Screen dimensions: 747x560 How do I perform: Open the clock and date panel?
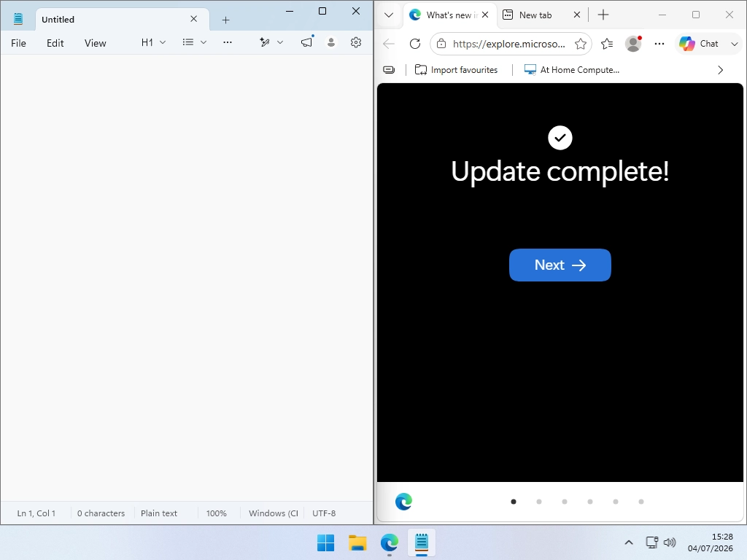(711, 542)
